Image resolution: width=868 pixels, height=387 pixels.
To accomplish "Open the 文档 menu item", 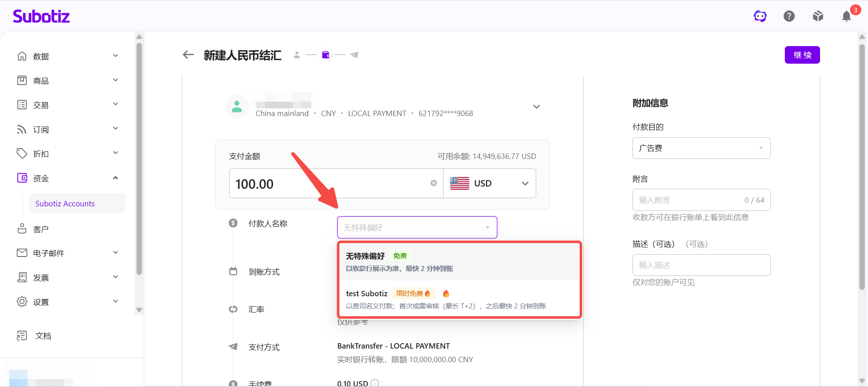I will coord(68,336).
